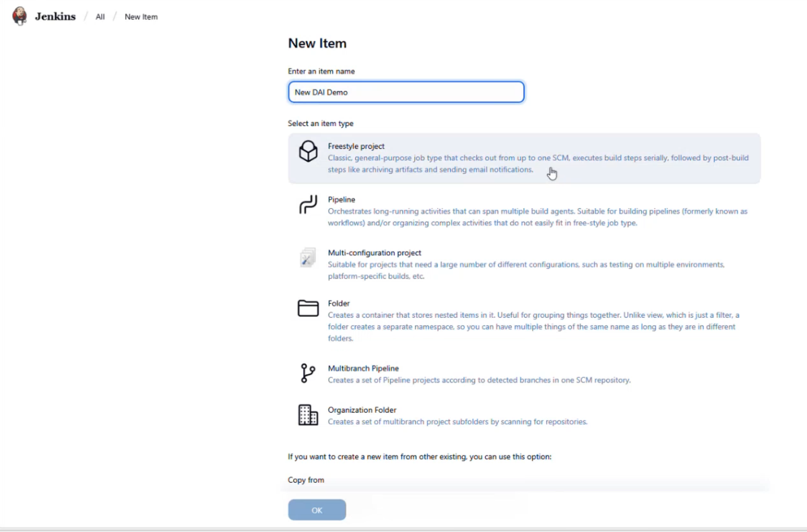
Task: Click the Folder description about nested items
Action: pos(534,327)
